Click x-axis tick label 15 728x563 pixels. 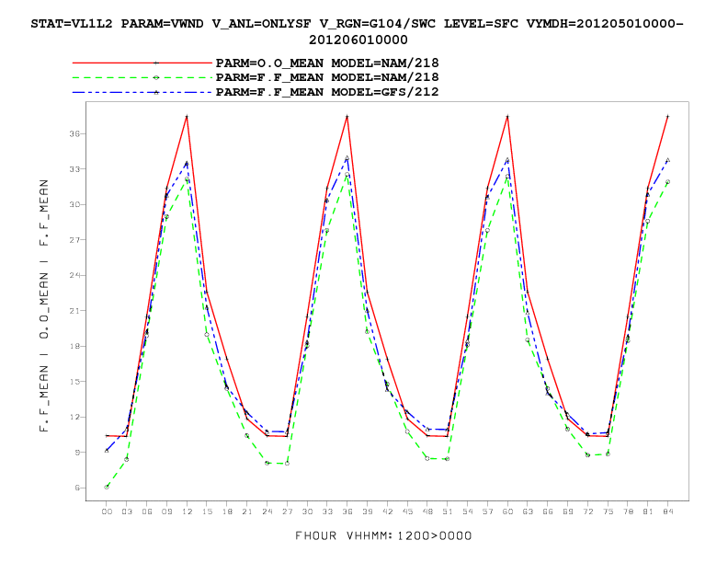207,511
